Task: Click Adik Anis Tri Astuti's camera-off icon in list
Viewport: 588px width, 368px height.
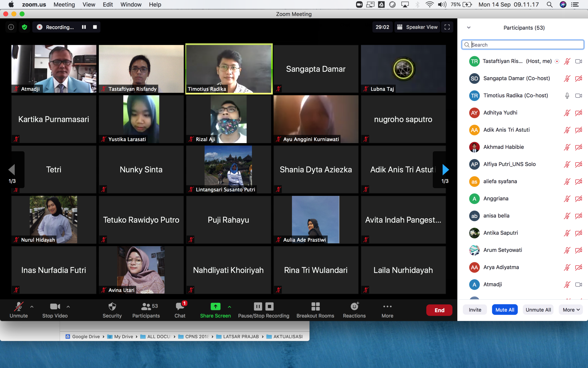Action: tap(579, 130)
